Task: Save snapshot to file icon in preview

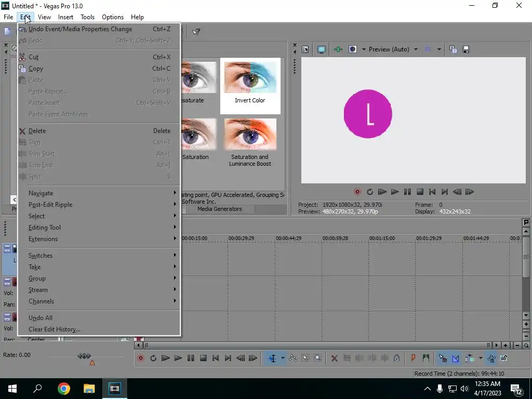Action: [466, 49]
